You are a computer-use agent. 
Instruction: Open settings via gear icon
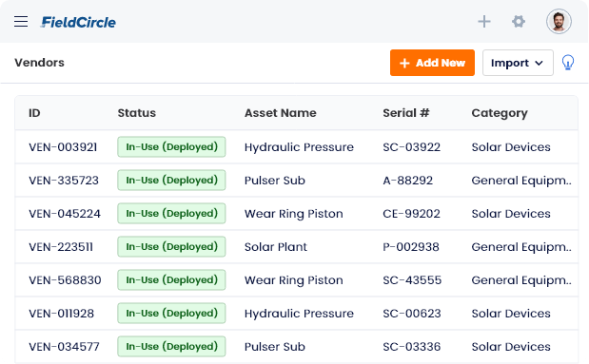click(x=519, y=22)
